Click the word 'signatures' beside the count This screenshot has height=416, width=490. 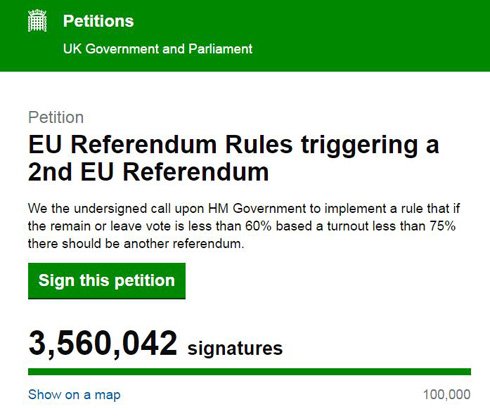tap(235, 348)
